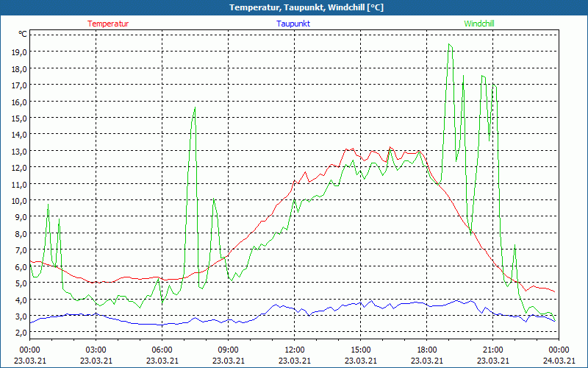Click the °C unit label above the y-axis
The height and width of the screenshot is (368, 588).
pos(23,34)
